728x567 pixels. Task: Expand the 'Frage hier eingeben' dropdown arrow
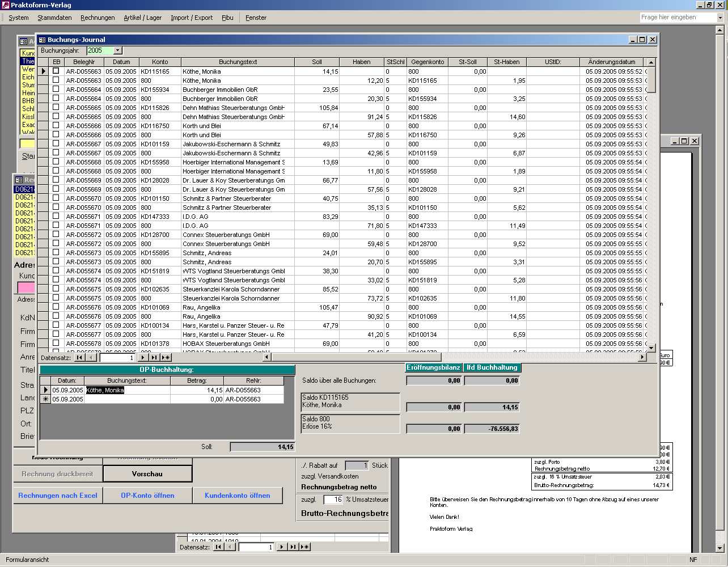pos(720,18)
